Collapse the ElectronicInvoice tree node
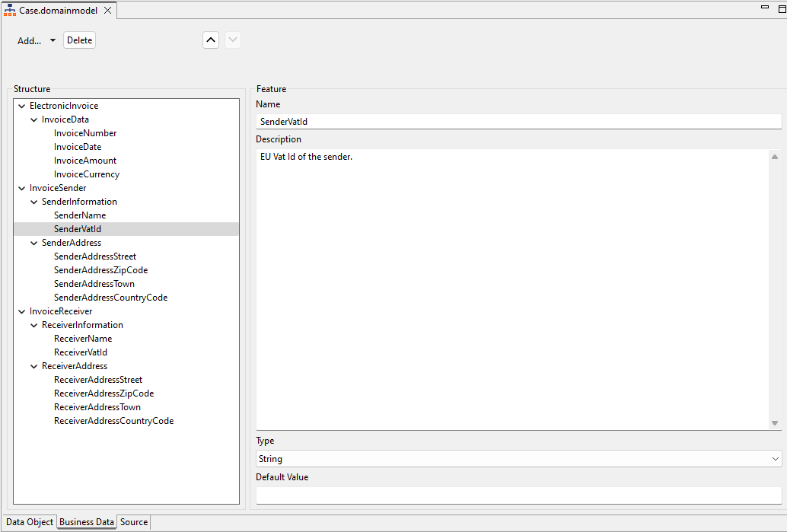The width and height of the screenshot is (787, 532). click(21, 106)
